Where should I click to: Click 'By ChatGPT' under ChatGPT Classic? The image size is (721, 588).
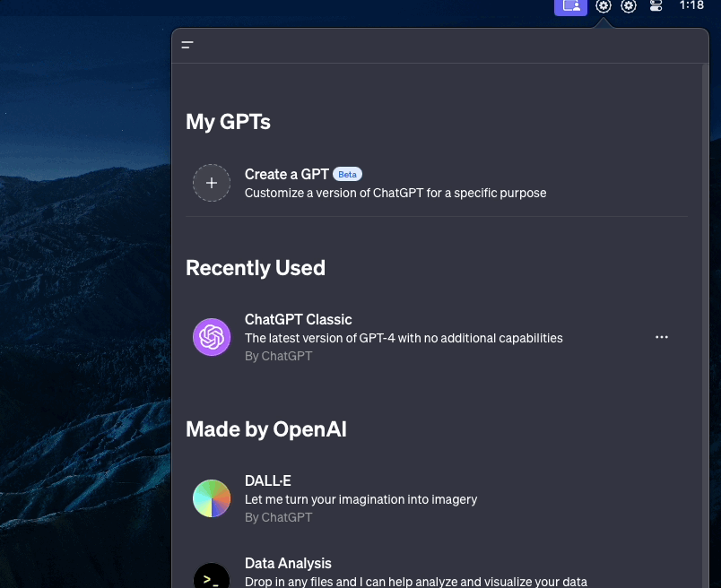(x=278, y=356)
